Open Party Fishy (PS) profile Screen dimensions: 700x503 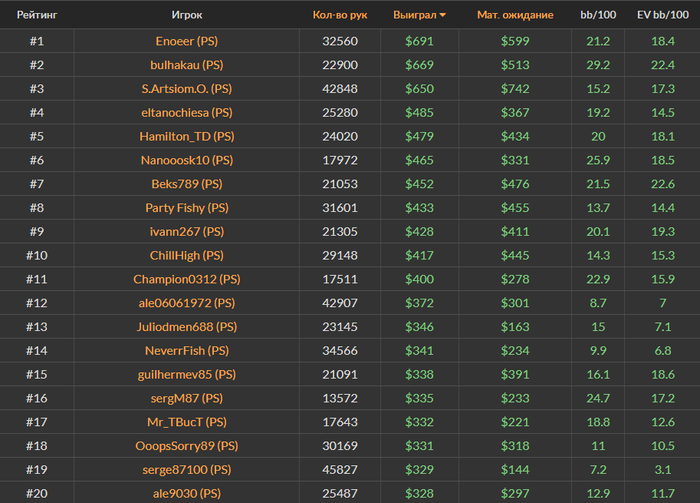(x=187, y=208)
